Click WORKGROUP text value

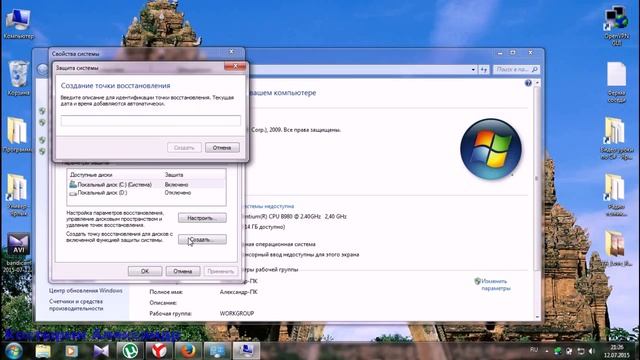click(237, 313)
